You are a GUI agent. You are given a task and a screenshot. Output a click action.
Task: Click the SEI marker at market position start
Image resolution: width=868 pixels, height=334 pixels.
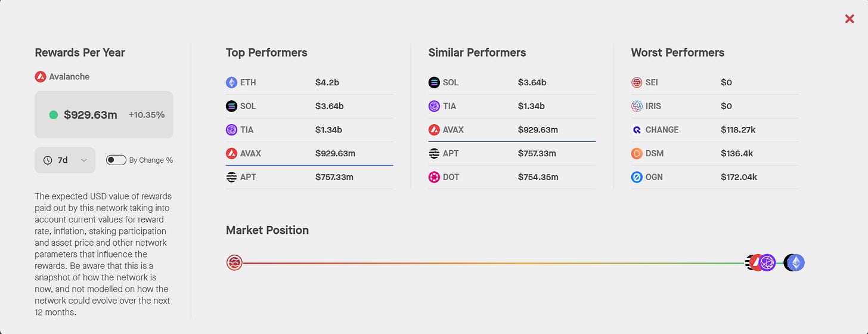234,262
